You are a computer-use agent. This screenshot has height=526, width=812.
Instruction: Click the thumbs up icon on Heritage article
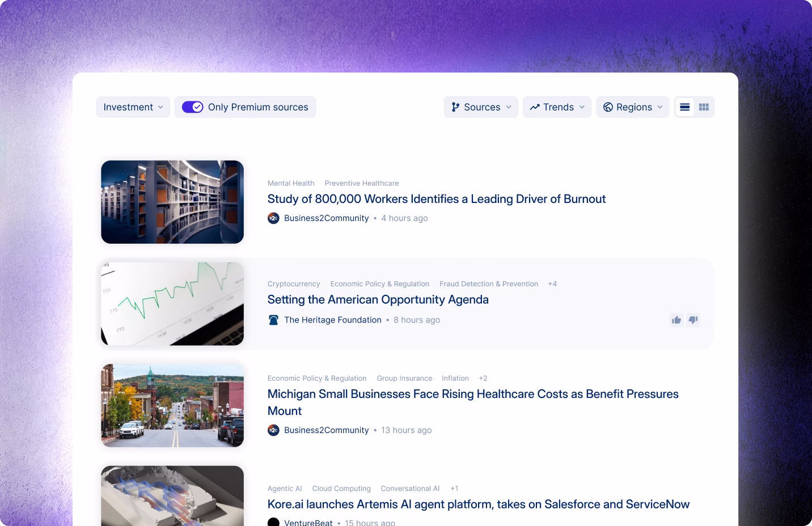[676, 320]
